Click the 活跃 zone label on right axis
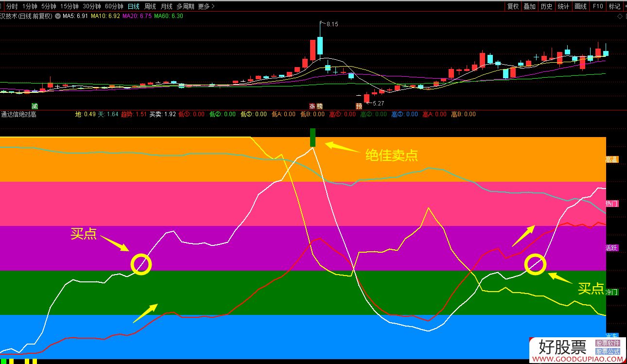Image resolution: width=627 pixels, height=364 pixels. pyautogui.click(x=611, y=248)
